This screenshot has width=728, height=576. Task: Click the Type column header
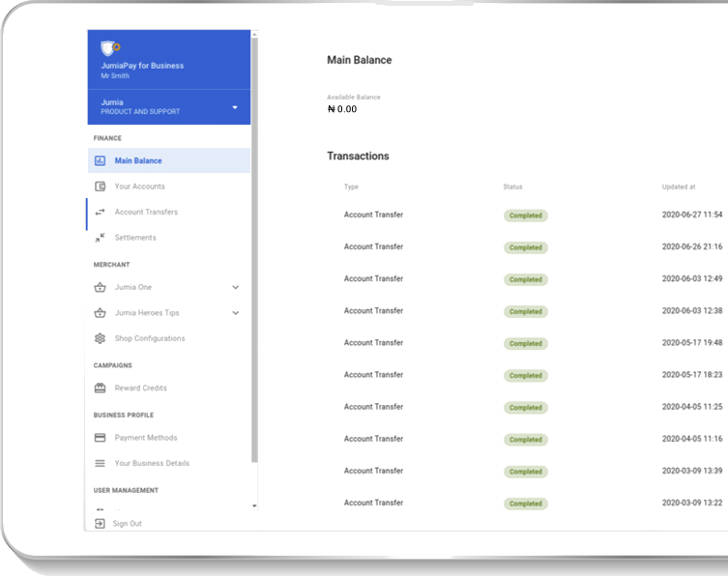(x=351, y=187)
